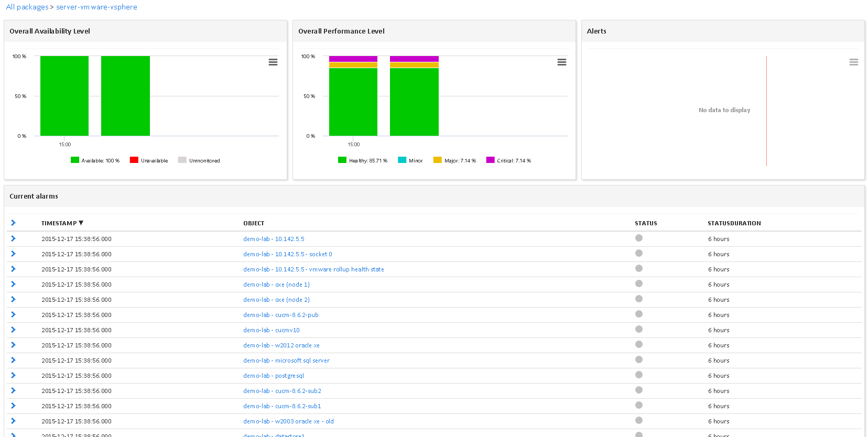Click the purple critical segment of first bar
Viewport: 868px width, 437px height.
(x=353, y=59)
